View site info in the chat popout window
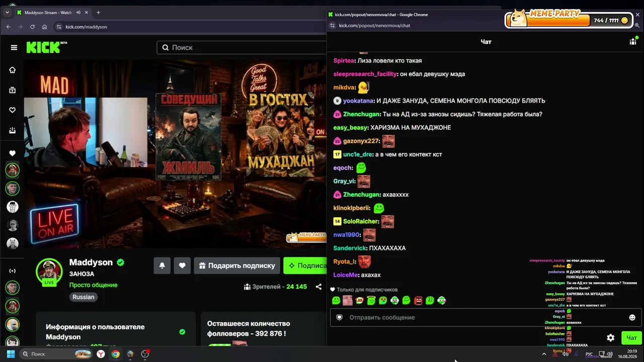Image resolution: width=644 pixels, height=362 pixels. (x=332, y=25)
